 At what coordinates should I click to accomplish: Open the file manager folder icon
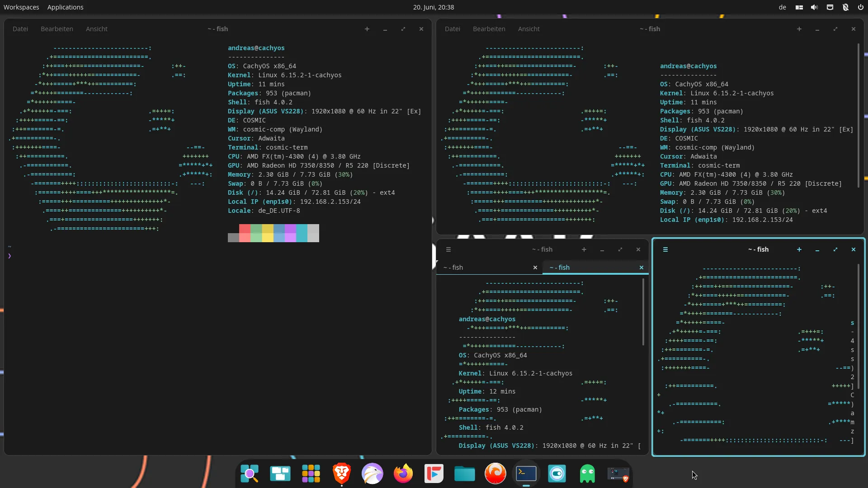point(465,474)
